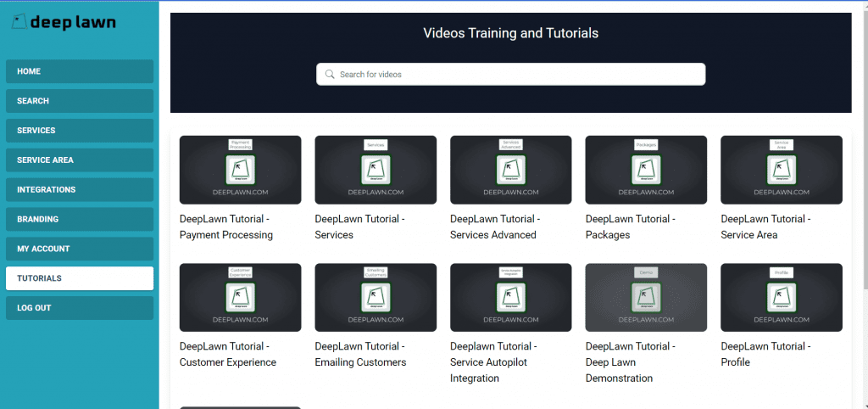This screenshot has height=409, width=868.
Task: Open the Profile tutorial thumbnail
Action: pyautogui.click(x=782, y=298)
